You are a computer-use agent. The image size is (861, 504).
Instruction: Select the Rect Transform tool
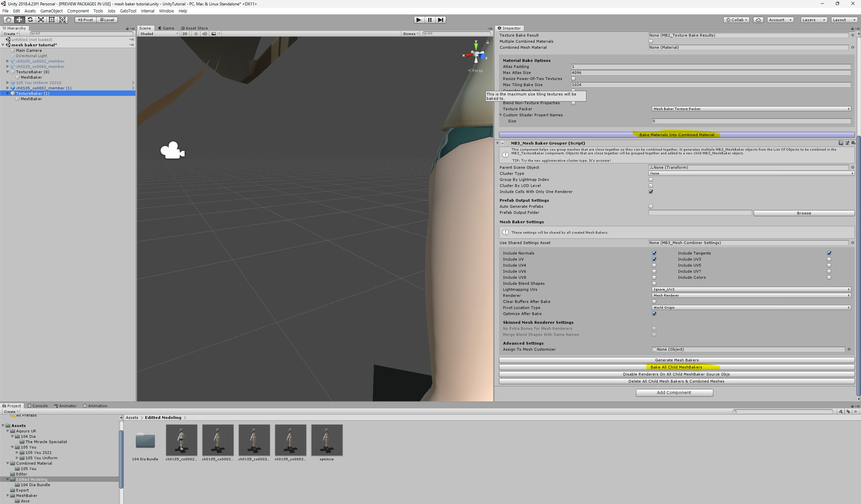pos(51,20)
